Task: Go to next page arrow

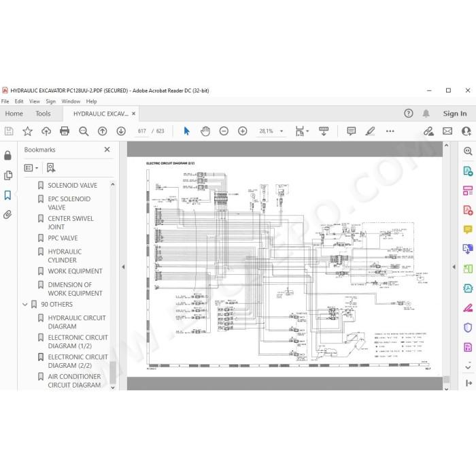Action: pyautogui.click(x=121, y=131)
